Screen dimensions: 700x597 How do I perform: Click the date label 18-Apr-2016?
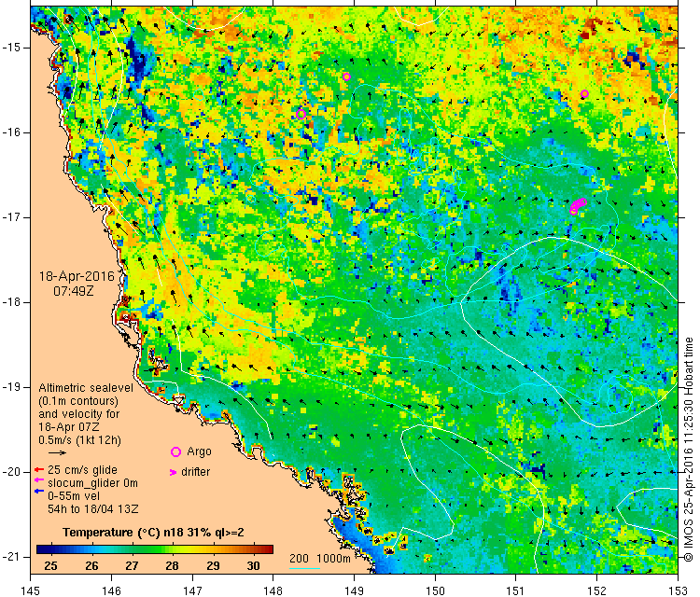77,276
